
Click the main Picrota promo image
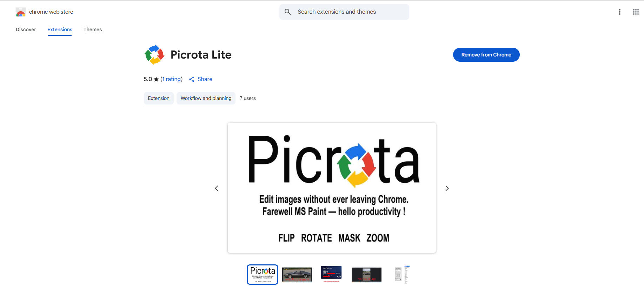332,188
